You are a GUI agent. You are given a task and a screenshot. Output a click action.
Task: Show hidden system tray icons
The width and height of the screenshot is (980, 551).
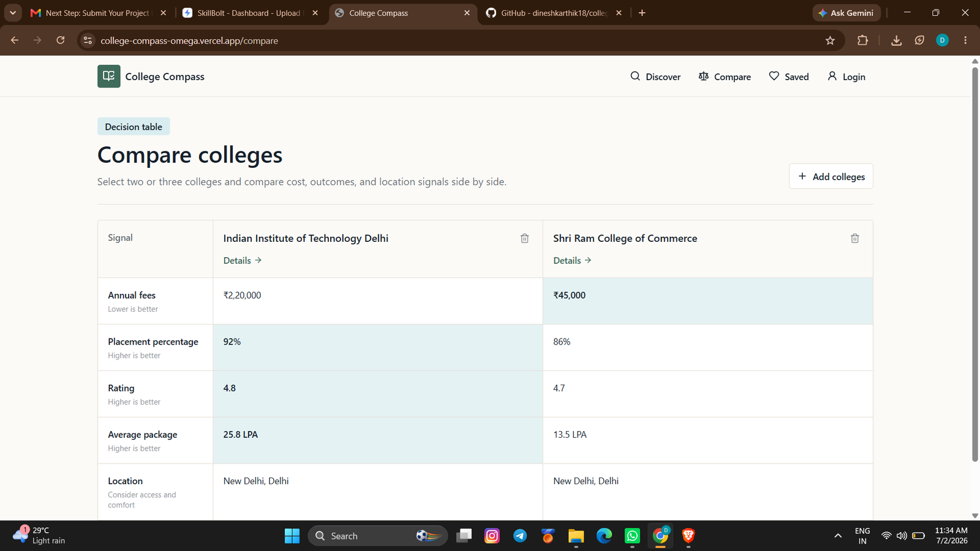coord(838,536)
